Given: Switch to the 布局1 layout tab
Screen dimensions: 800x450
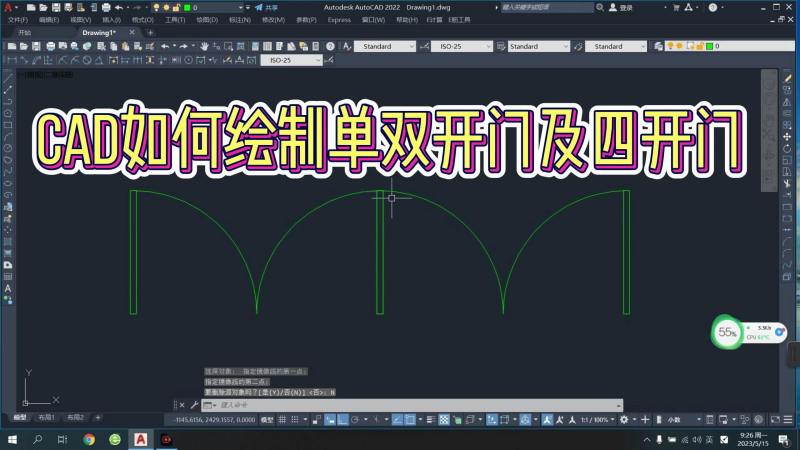Looking at the screenshot, I should point(46,417).
